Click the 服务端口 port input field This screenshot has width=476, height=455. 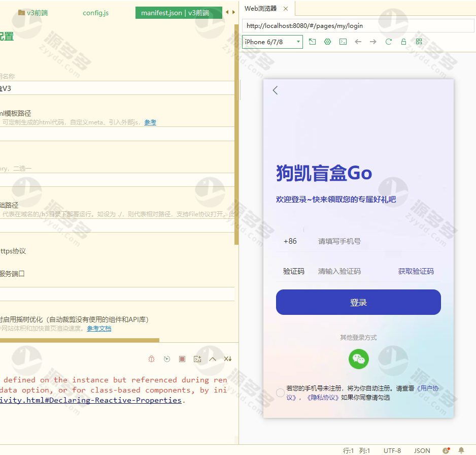(117, 294)
